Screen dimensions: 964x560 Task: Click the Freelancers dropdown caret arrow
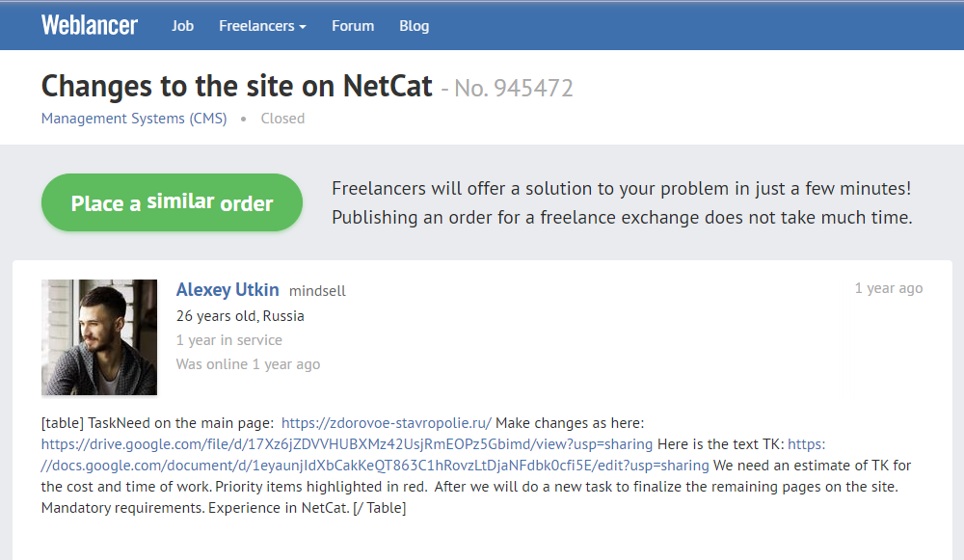(x=303, y=27)
